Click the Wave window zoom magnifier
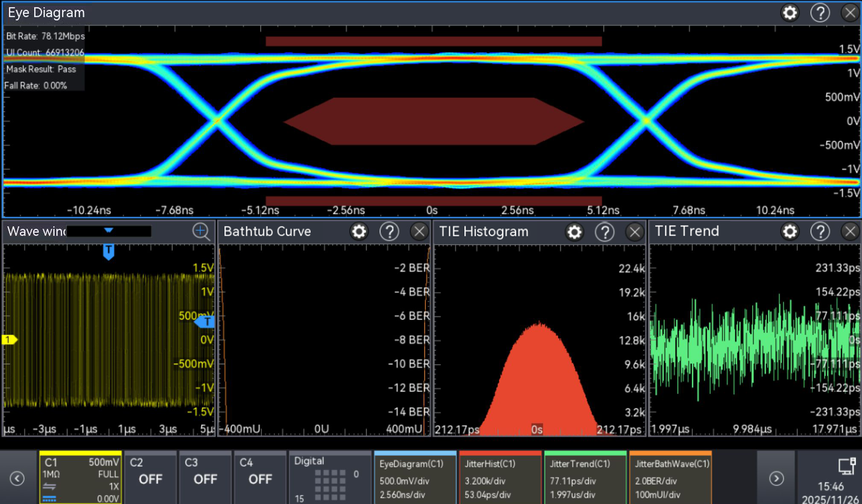This screenshot has width=862, height=504. [x=201, y=231]
